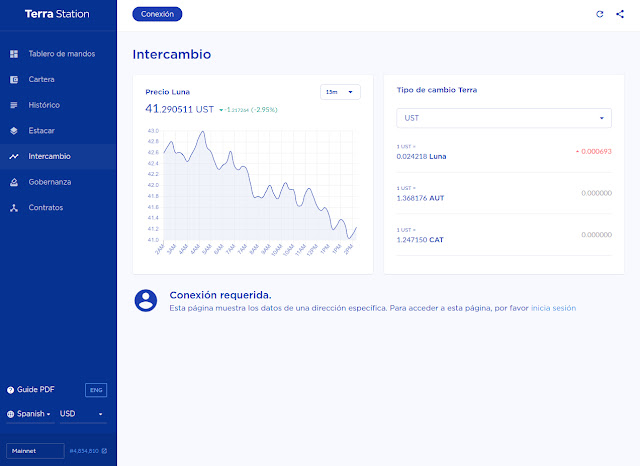
Task: Open the Mainnet network selector
Action: (x=35, y=451)
